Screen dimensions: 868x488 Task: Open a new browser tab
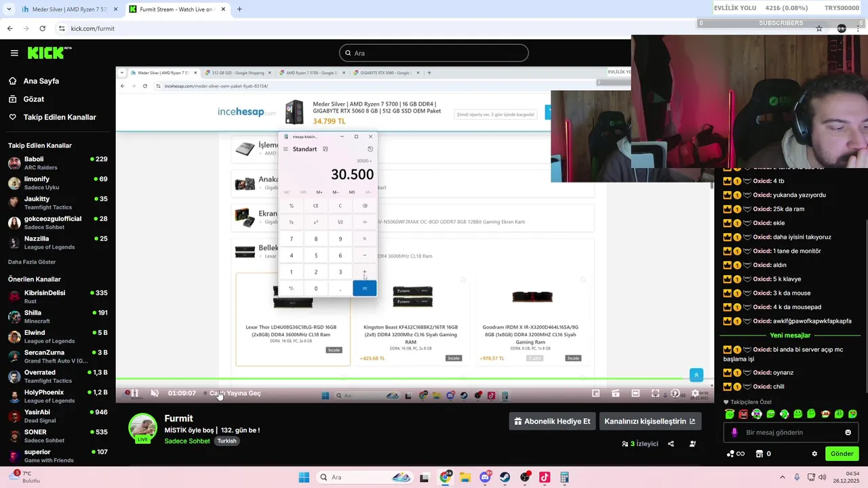tap(239, 9)
